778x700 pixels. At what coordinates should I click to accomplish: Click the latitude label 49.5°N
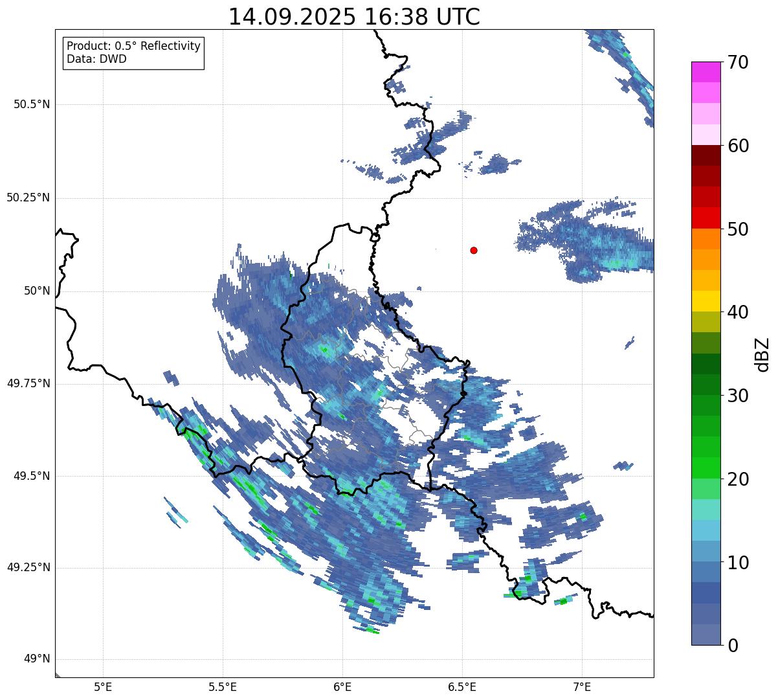[x=32, y=476]
